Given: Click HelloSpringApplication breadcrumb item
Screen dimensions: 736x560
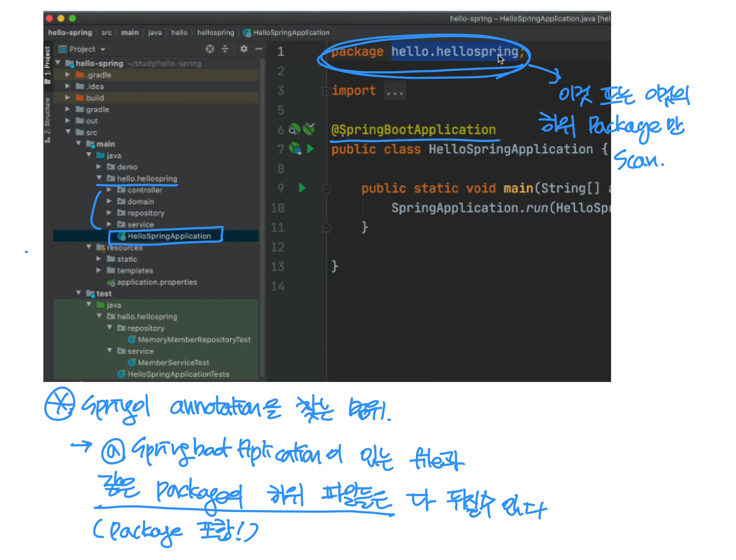Looking at the screenshot, I should click(291, 33).
